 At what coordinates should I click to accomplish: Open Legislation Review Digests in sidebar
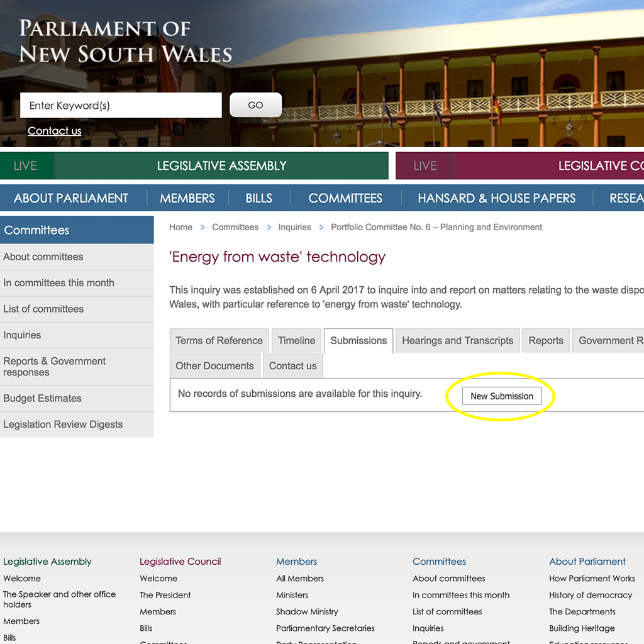pyautogui.click(x=77, y=425)
